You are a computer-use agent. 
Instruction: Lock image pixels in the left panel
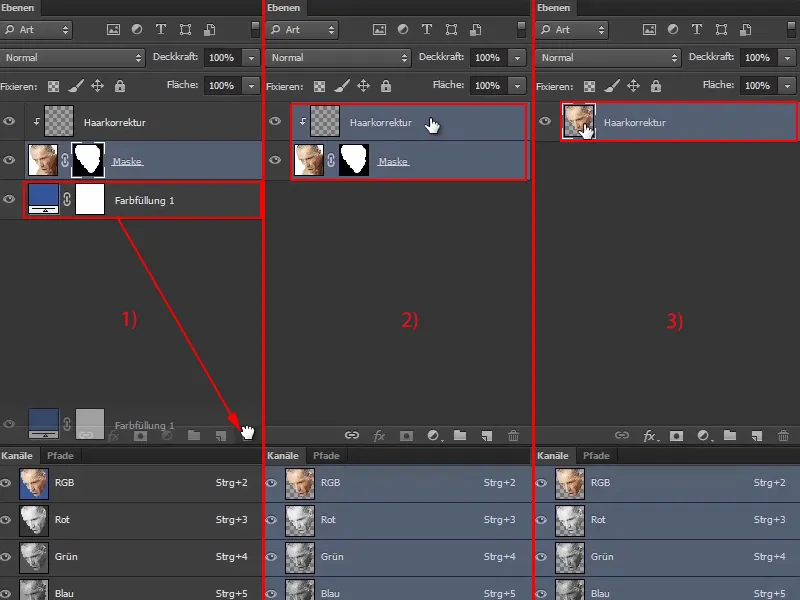point(76,86)
